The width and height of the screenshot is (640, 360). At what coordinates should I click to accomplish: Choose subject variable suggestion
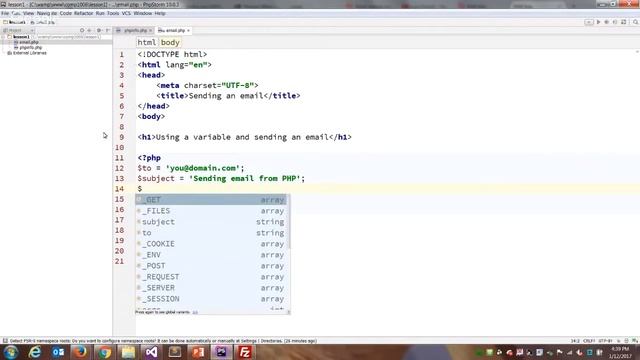coord(211,222)
